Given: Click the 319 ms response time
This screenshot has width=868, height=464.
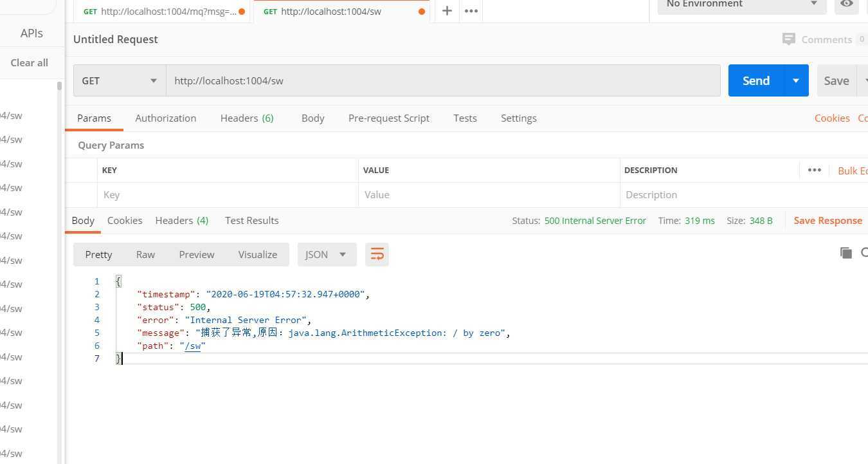Looking at the screenshot, I should coord(700,220).
